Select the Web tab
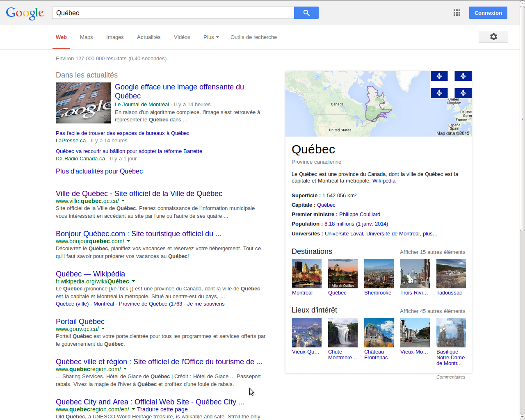 point(61,37)
